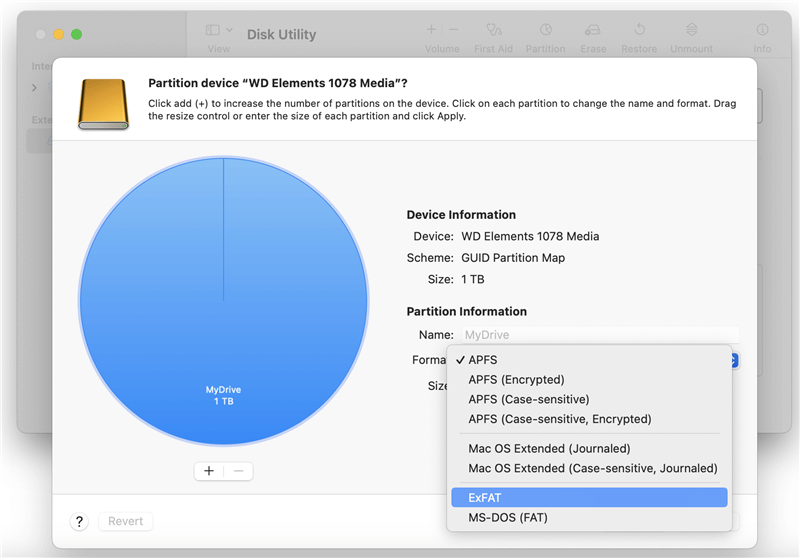Click the question mark help button
This screenshot has height=558, width=800.
click(x=79, y=521)
